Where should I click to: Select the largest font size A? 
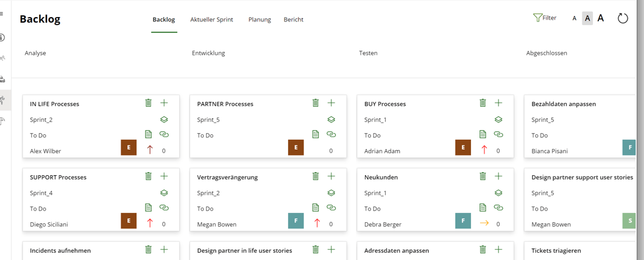[601, 18]
